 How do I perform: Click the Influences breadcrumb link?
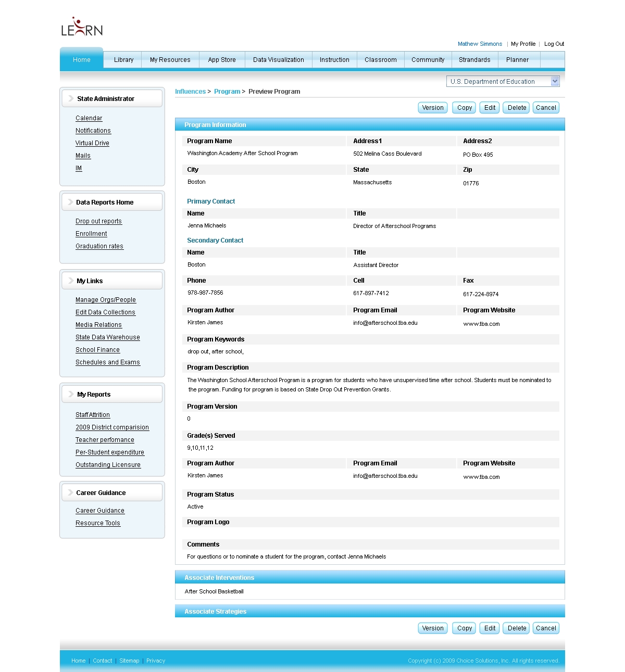(190, 92)
